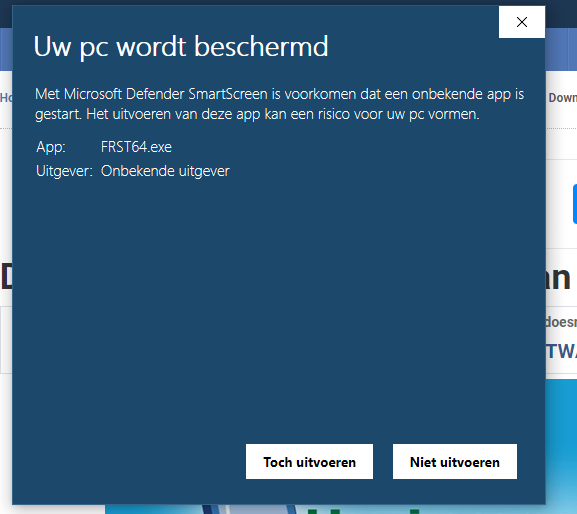
Task: Select the FRST64.exe app name text
Action: [136, 147]
